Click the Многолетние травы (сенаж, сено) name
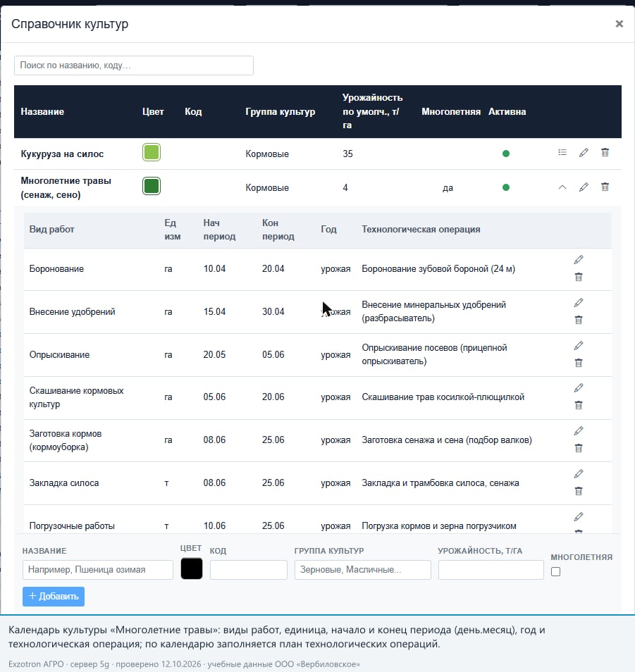Viewport: 635px width, 672px height. [x=66, y=187]
